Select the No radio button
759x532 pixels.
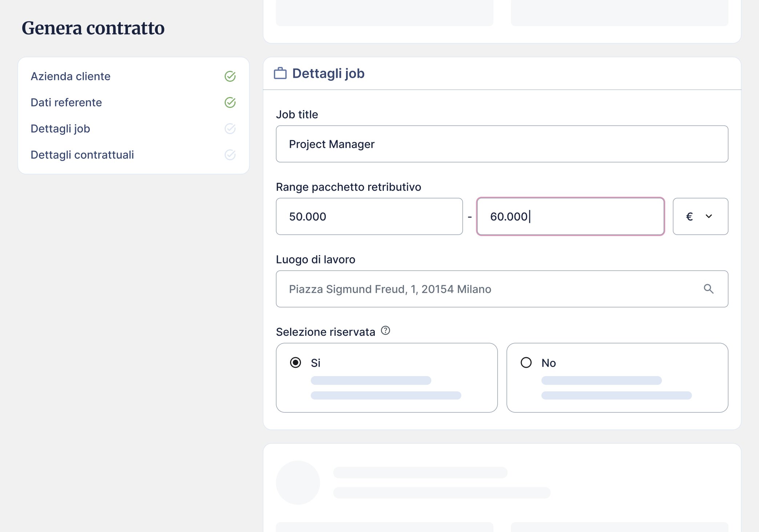[526, 363]
